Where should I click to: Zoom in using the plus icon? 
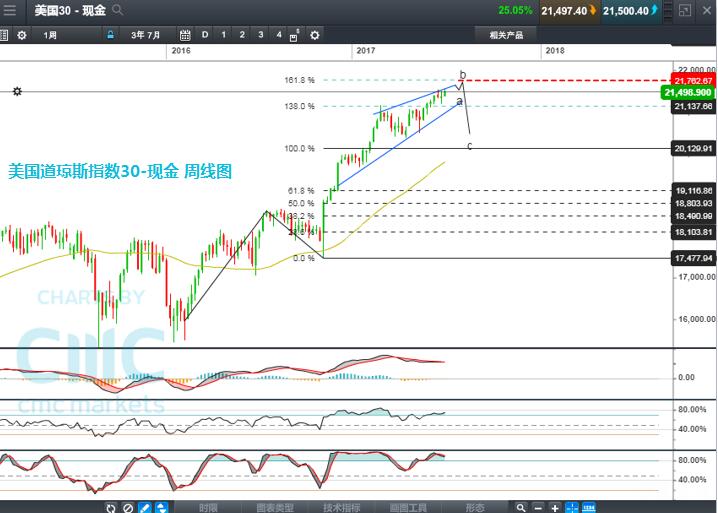pos(555,507)
